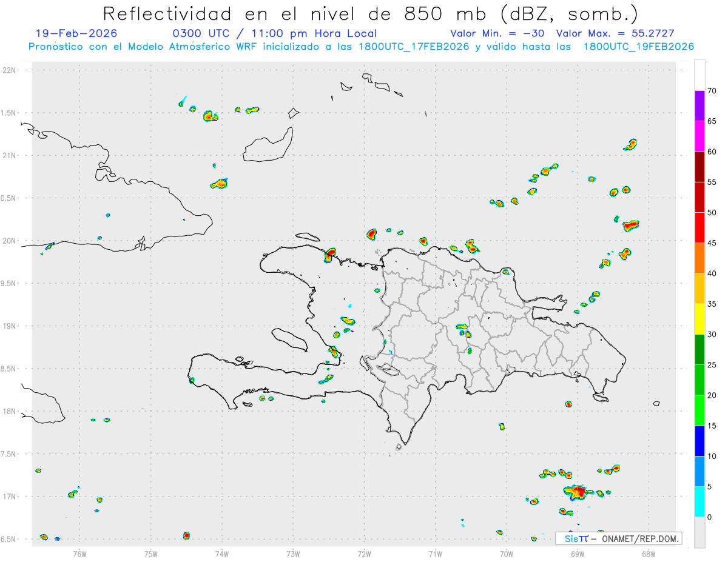Viewport: 728px width, 562px height.
Task: Click the colorbar tick label '45'
Action: pyautogui.click(x=713, y=243)
